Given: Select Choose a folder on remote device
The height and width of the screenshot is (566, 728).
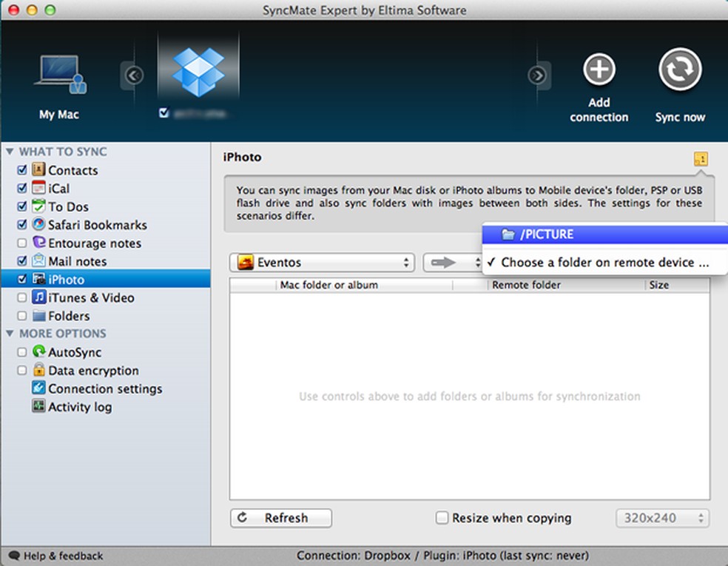Looking at the screenshot, I should click(x=605, y=263).
